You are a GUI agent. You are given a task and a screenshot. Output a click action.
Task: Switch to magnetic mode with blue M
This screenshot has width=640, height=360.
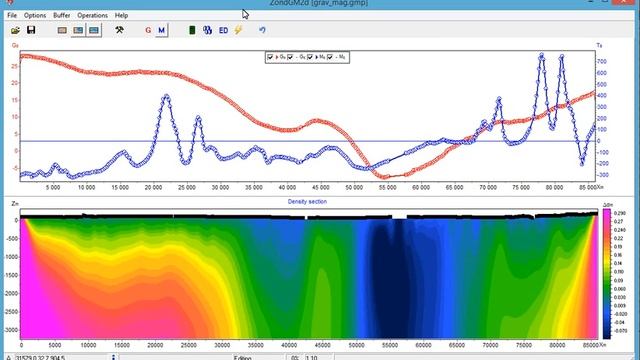coord(162,30)
